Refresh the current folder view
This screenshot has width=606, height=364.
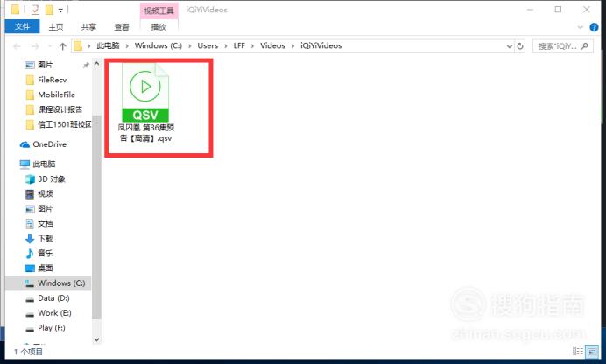[x=520, y=46]
